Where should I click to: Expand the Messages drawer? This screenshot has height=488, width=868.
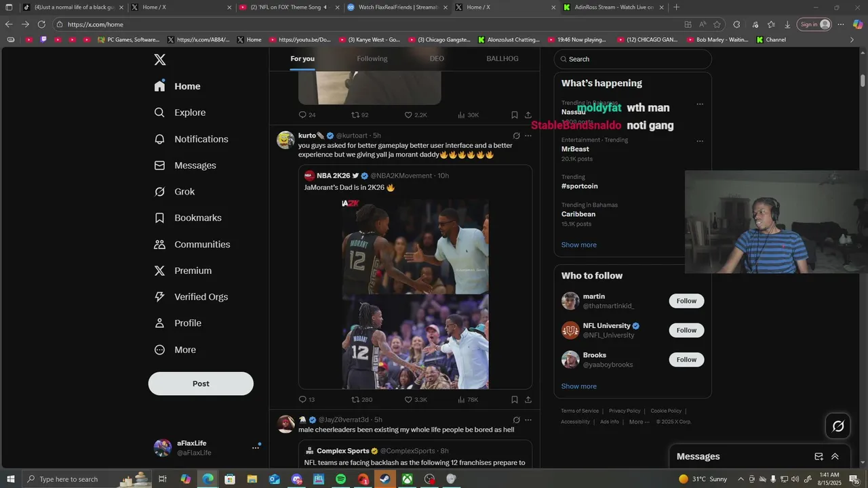tap(835, 457)
